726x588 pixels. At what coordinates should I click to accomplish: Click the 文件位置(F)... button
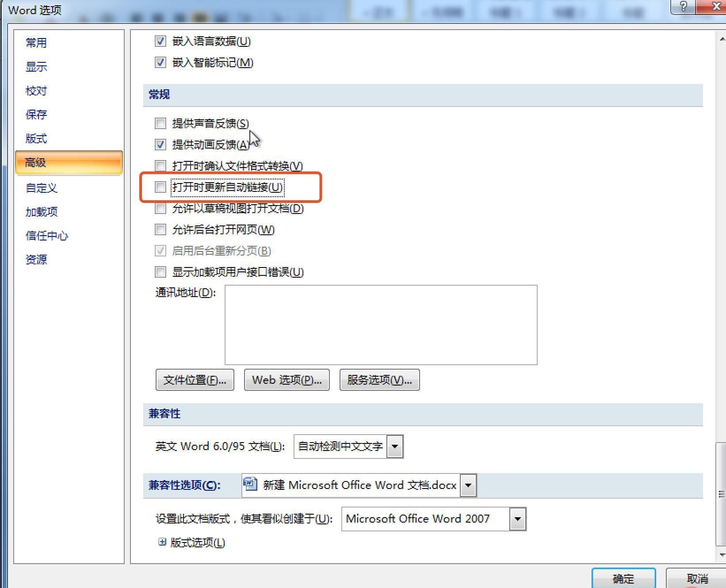pyautogui.click(x=195, y=380)
